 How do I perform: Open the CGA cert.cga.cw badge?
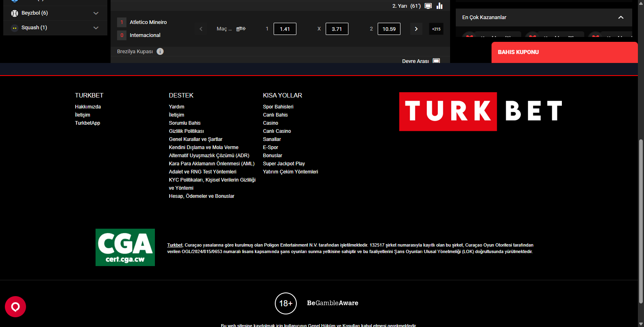point(125,247)
